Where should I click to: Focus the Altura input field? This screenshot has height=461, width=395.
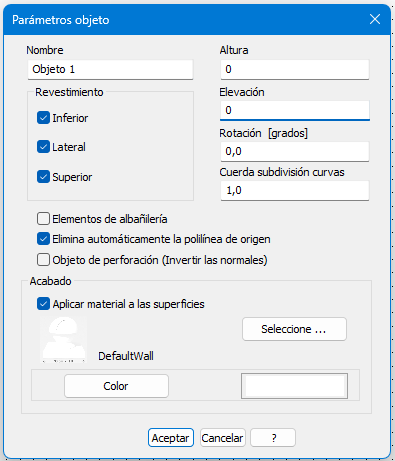pyautogui.click(x=295, y=69)
